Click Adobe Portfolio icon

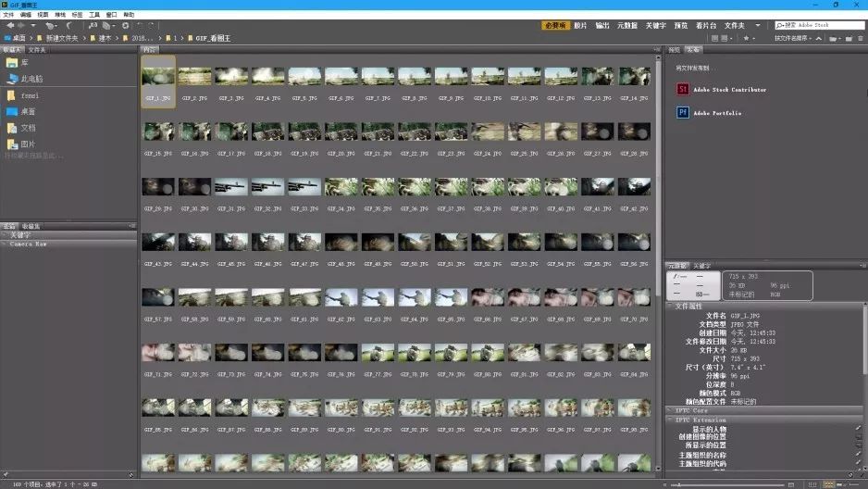point(683,112)
